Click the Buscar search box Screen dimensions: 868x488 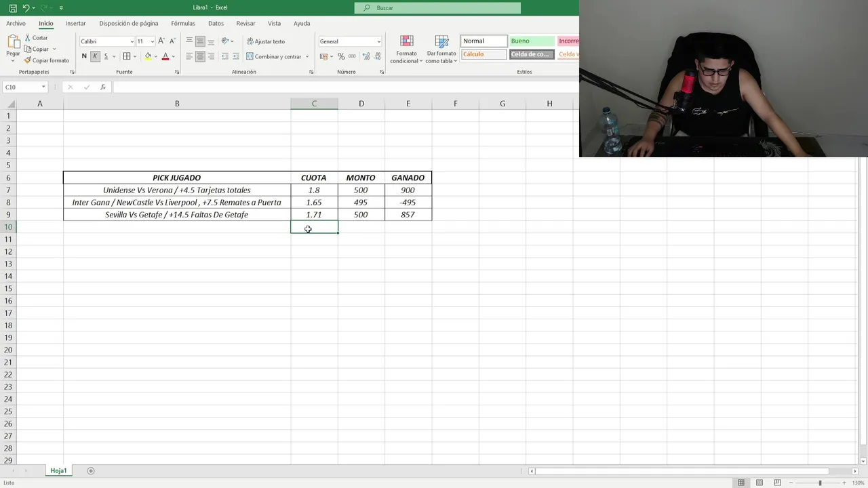click(x=437, y=8)
